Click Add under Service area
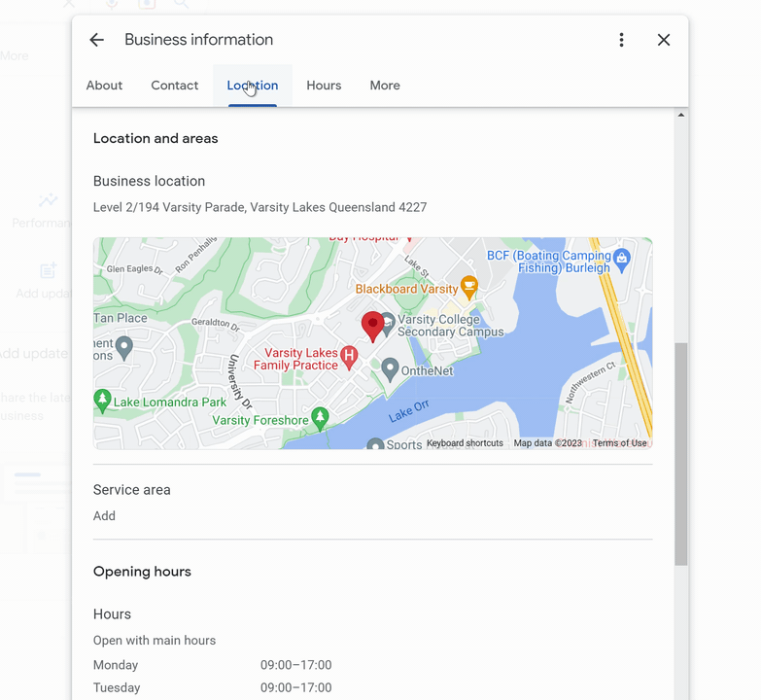761x700 pixels. [104, 515]
